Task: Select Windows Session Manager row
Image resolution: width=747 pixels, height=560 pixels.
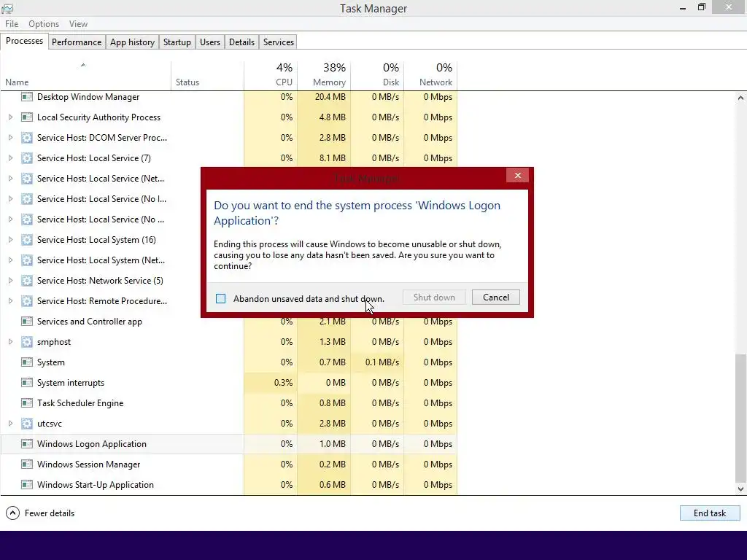Action: pyautogui.click(x=228, y=464)
